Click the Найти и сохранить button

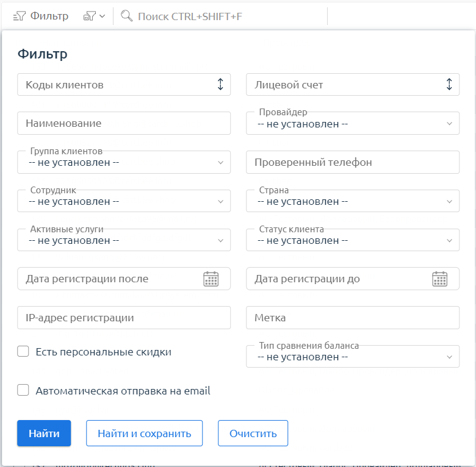tap(144, 433)
